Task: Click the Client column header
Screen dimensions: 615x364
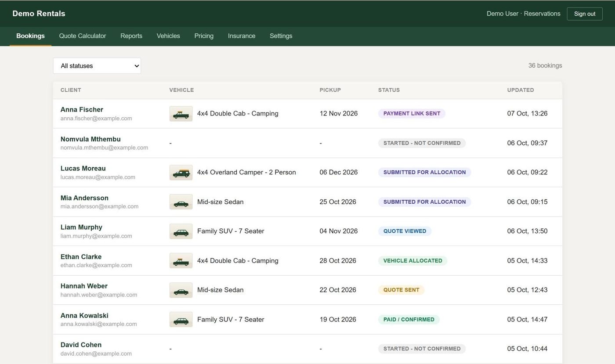Action: point(71,90)
